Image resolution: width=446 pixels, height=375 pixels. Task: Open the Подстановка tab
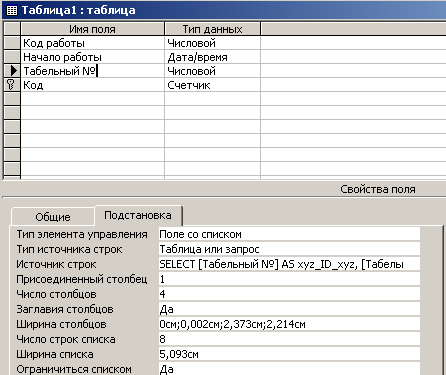pos(138,215)
